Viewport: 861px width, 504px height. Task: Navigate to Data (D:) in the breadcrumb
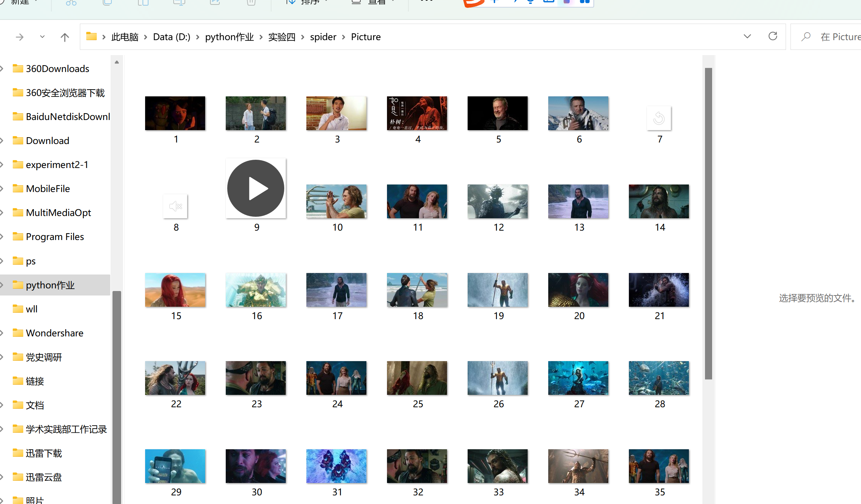pyautogui.click(x=172, y=37)
